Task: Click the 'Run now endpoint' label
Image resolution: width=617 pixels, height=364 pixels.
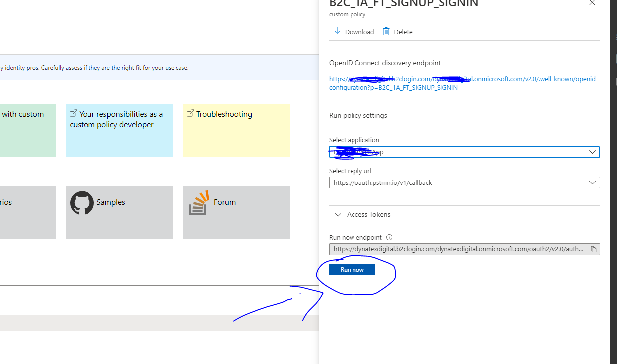Action: tap(355, 238)
